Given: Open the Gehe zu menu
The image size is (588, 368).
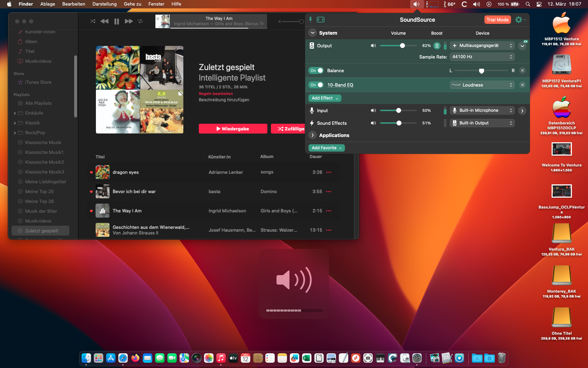Looking at the screenshot, I should [x=133, y=4].
